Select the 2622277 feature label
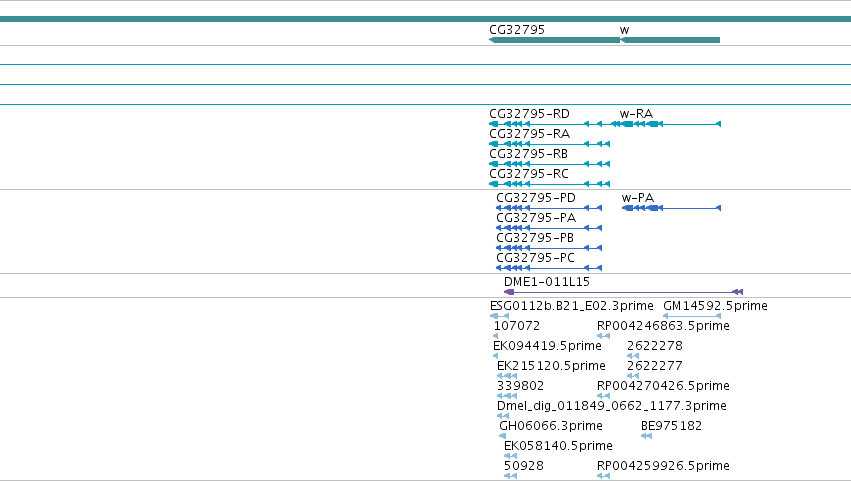The height and width of the screenshot is (481, 851). pyautogui.click(x=655, y=366)
